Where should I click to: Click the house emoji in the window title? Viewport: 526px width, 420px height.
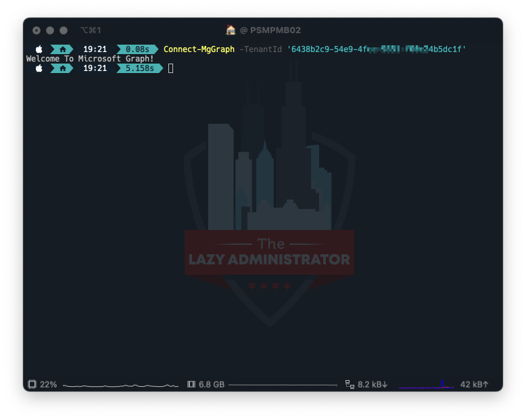(231, 30)
